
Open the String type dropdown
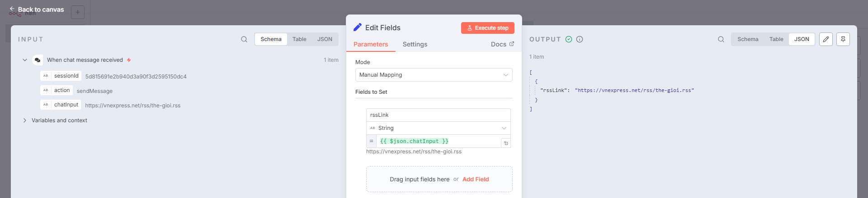point(439,128)
